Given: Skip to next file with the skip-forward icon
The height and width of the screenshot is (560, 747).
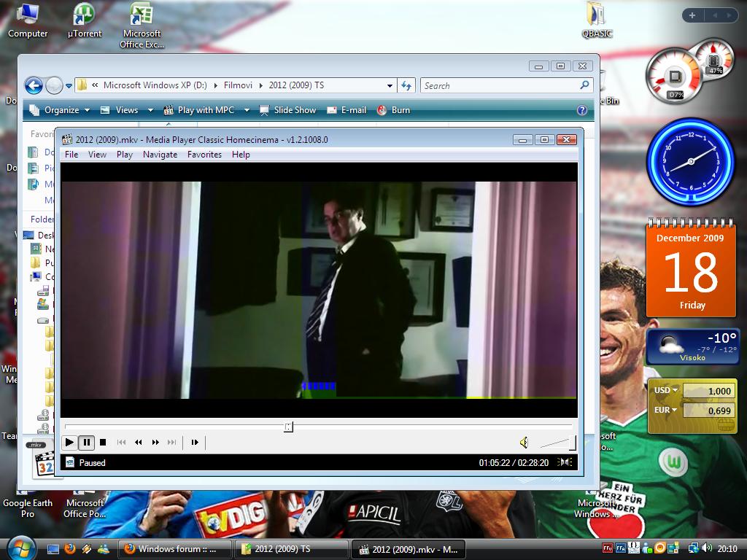Looking at the screenshot, I should tap(172, 443).
